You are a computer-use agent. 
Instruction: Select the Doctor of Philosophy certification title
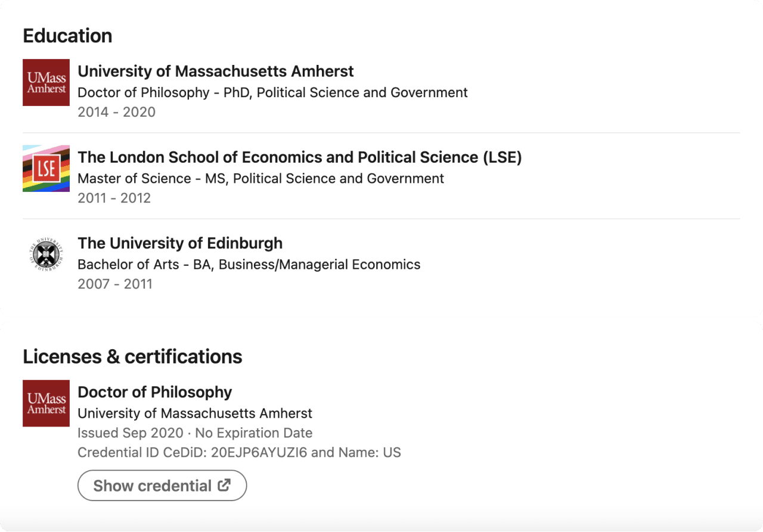click(x=155, y=392)
